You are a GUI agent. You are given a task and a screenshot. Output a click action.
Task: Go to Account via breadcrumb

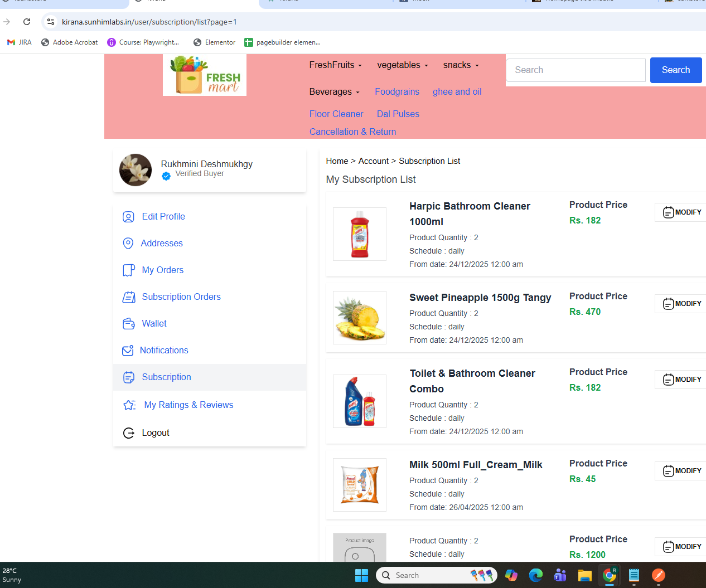(x=374, y=161)
